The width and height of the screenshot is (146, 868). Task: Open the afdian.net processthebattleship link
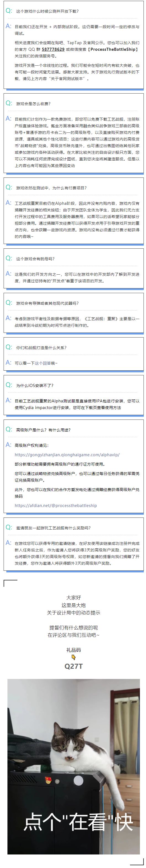[x=56, y=505]
